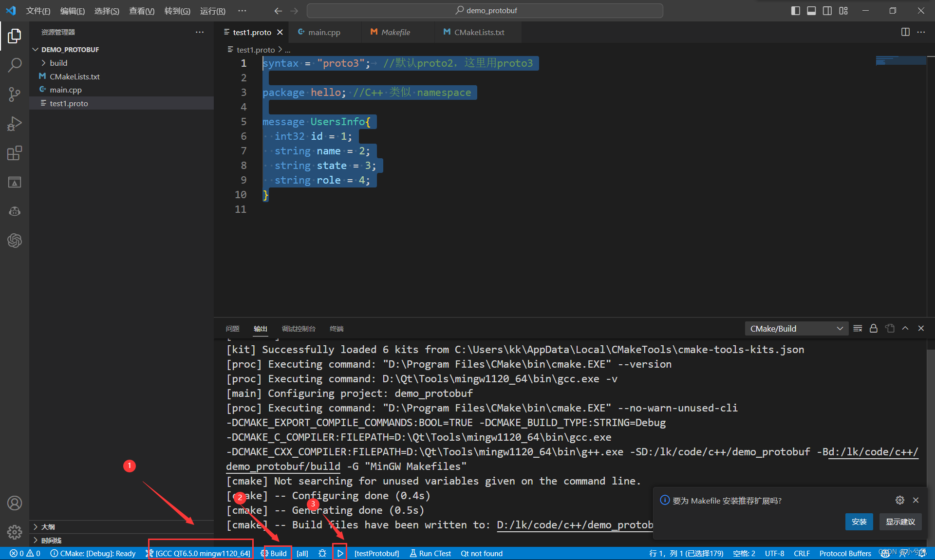Open main.cpp in the explorer

click(122, 90)
